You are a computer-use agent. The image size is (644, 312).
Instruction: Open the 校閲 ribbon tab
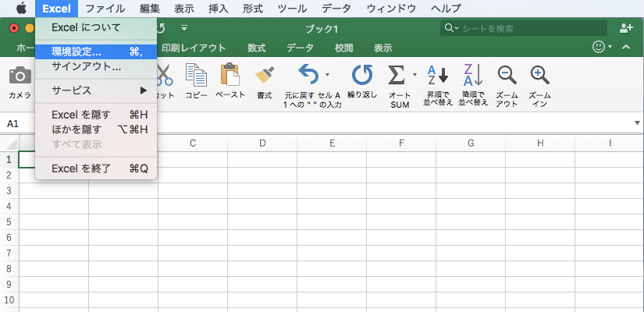click(x=343, y=48)
